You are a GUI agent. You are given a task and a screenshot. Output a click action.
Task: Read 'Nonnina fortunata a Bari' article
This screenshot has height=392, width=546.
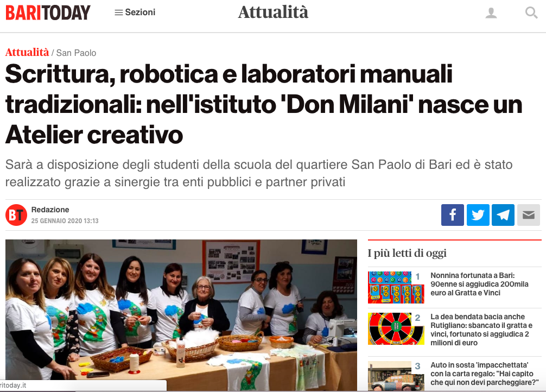click(x=479, y=284)
